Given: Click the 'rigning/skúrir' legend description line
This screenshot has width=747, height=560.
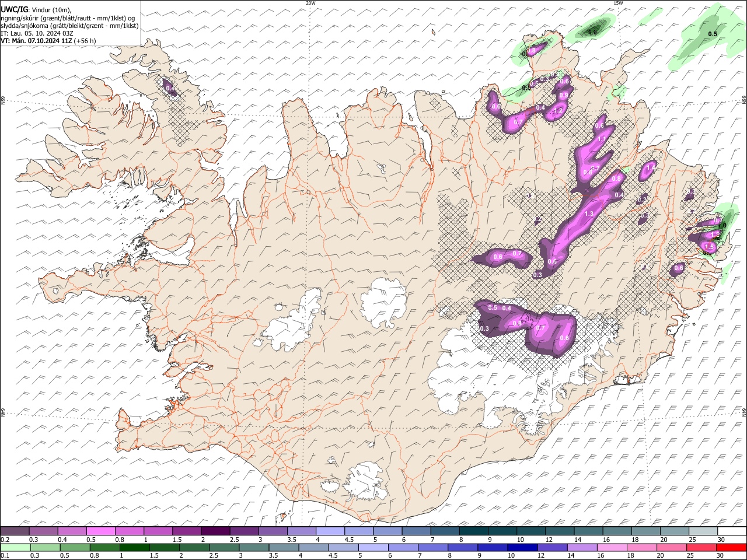Looking at the screenshot, I should click(68, 18).
